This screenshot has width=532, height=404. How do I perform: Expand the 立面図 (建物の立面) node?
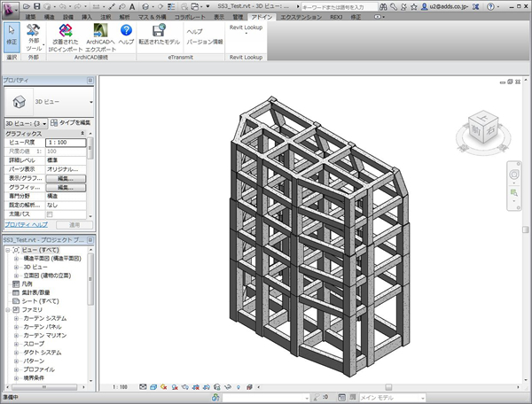click(16, 276)
